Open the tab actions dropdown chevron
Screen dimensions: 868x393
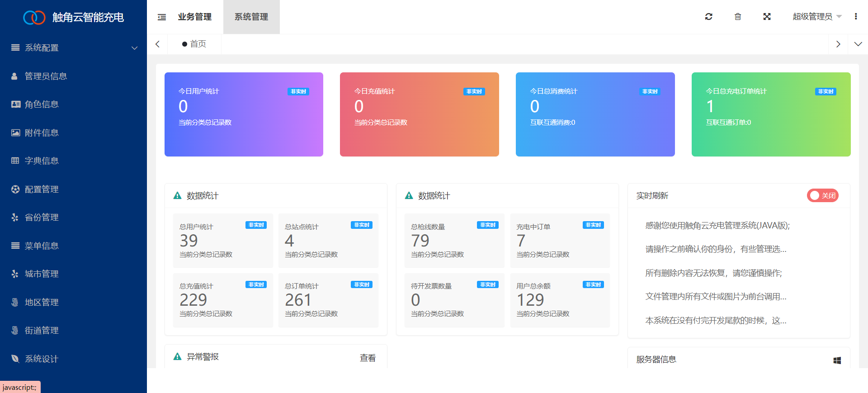click(x=858, y=44)
